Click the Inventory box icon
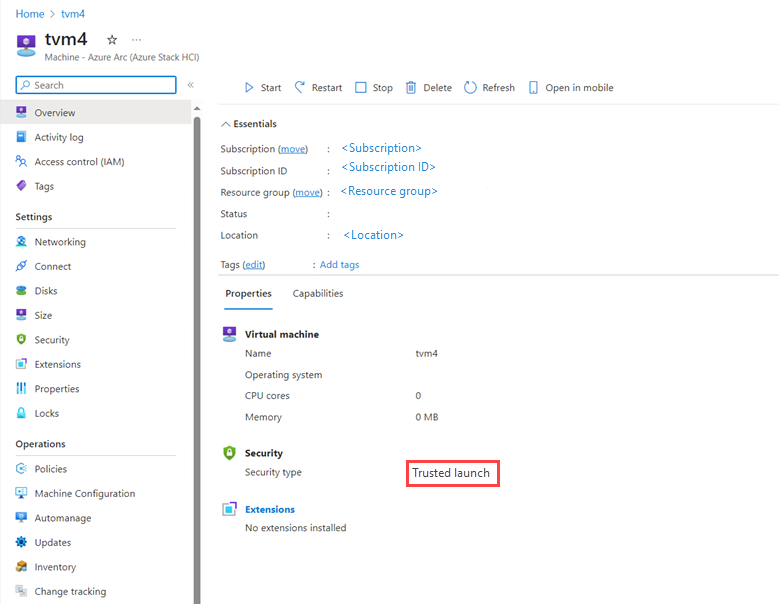The height and width of the screenshot is (604, 779). click(21, 566)
